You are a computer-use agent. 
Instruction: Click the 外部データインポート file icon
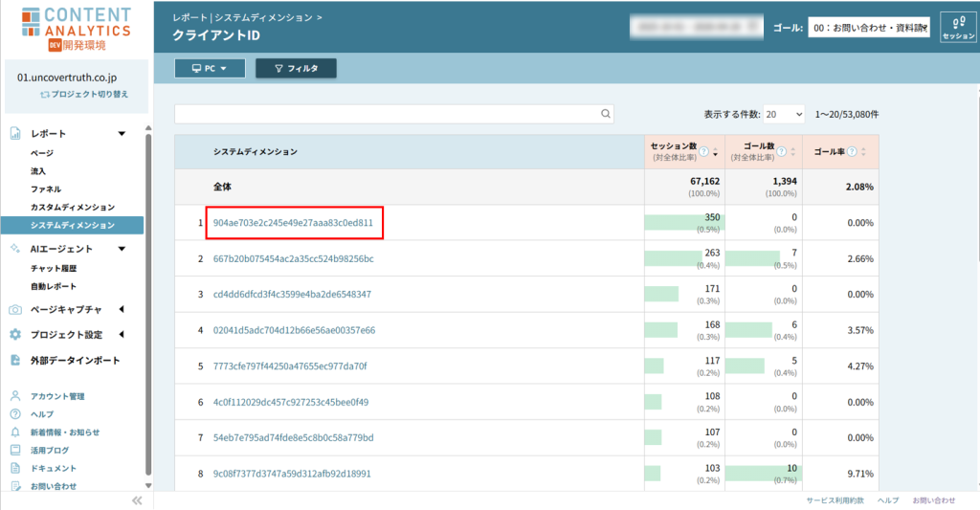pos(15,361)
